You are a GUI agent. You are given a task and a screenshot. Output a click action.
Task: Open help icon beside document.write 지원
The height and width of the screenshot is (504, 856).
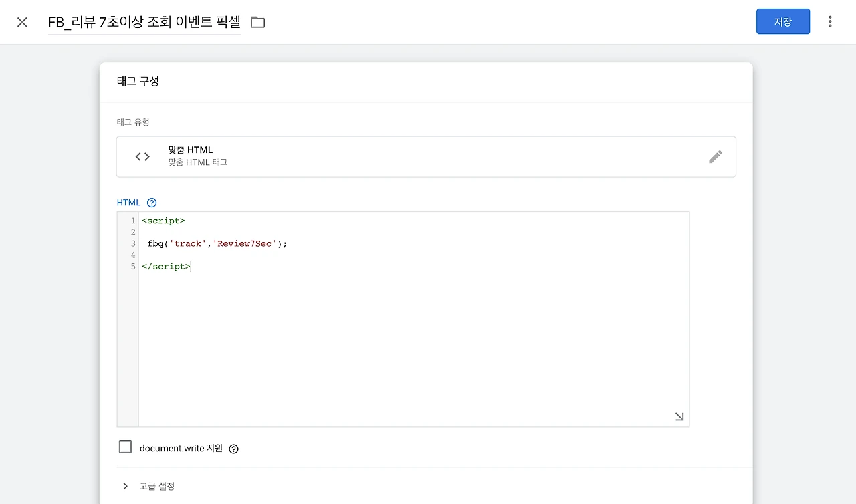tap(233, 449)
